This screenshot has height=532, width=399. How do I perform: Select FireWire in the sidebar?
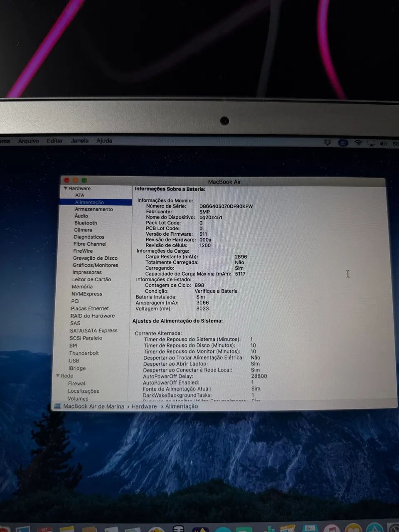click(x=83, y=251)
